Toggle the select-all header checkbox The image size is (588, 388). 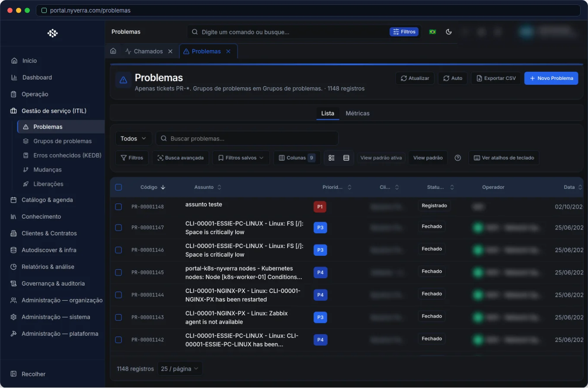118,188
